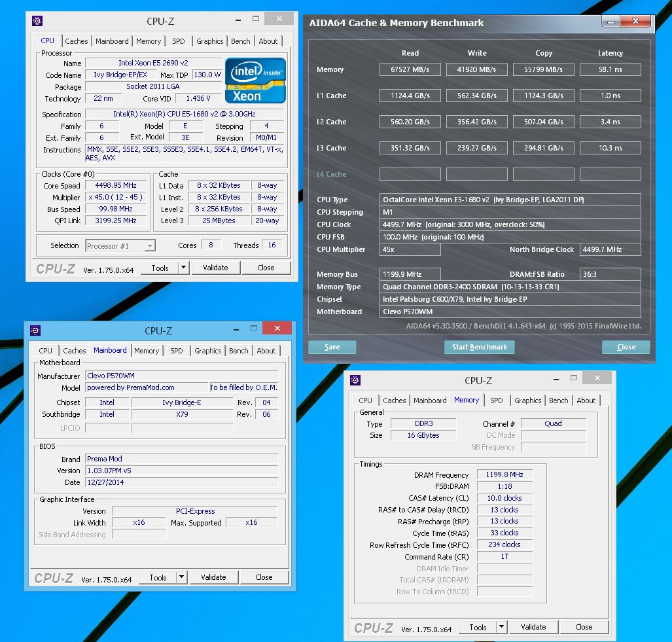Click CPU-Z app icon in Mainboard window title
Viewport: 672px width, 642px height.
[35, 330]
